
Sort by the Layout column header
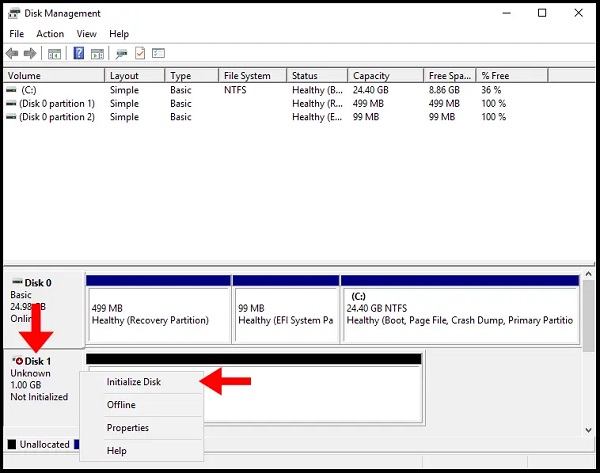tap(135, 75)
